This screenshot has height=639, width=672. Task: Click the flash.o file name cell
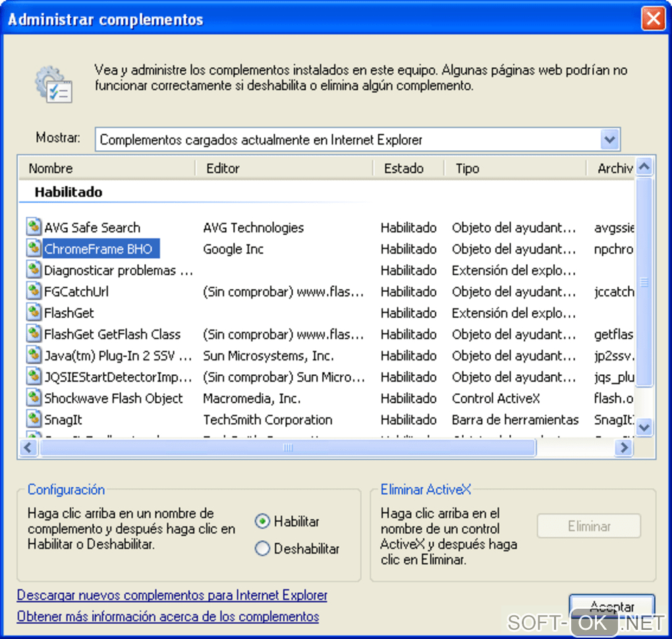(613, 398)
